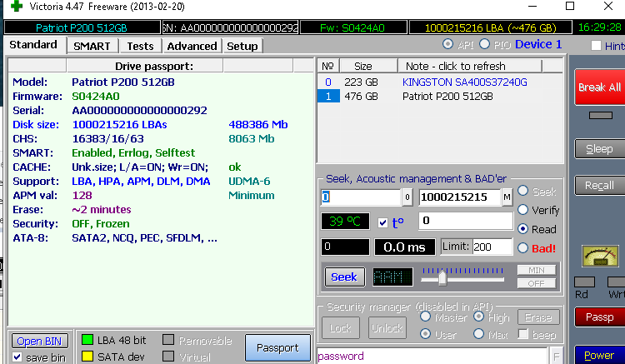Click the № column header
This screenshot has width=625, height=364.
328,66
